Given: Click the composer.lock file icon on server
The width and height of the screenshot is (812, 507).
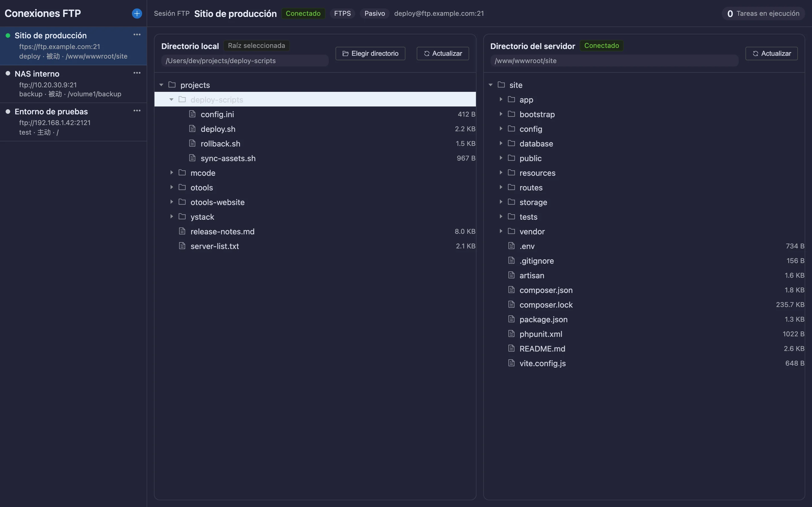Looking at the screenshot, I should click(511, 304).
